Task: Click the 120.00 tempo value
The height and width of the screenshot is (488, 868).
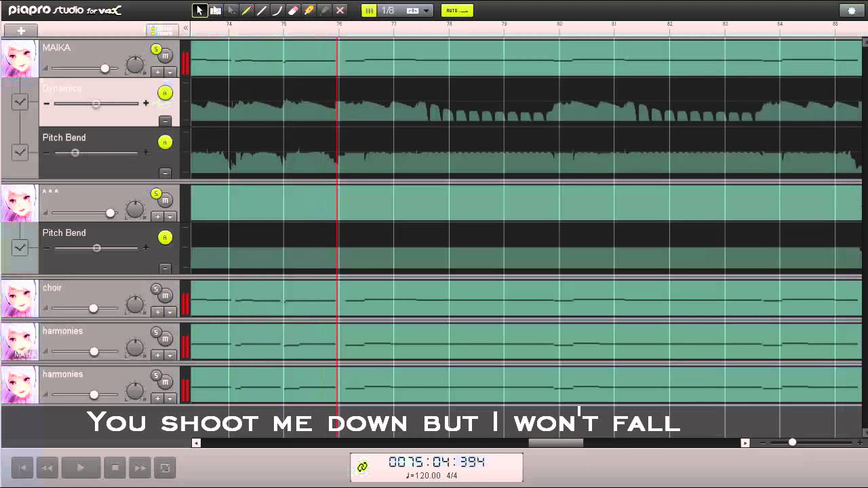Action: 426,476
